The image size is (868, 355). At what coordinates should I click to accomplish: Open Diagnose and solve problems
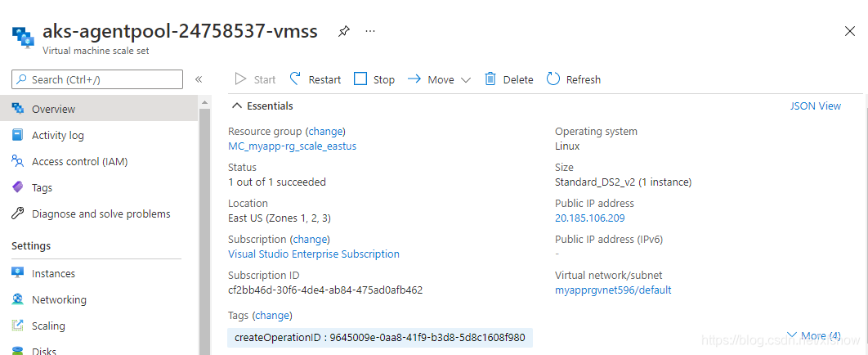click(x=99, y=213)
